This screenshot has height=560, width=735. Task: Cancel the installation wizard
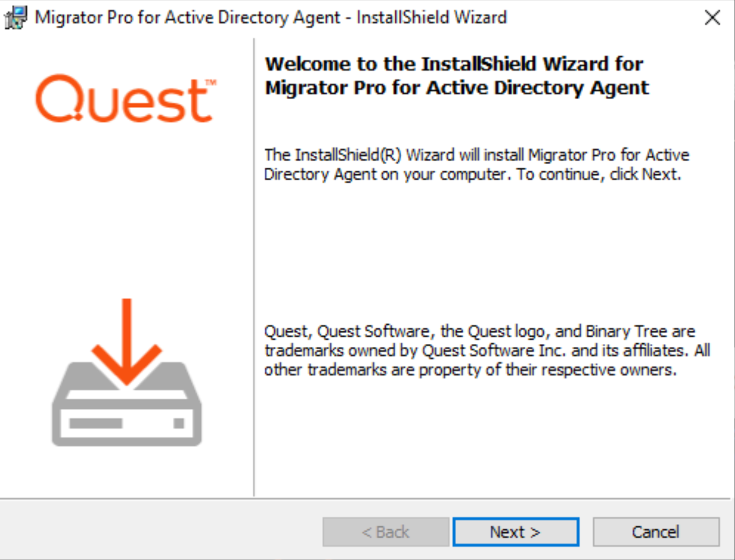click(x=656, y=532)
